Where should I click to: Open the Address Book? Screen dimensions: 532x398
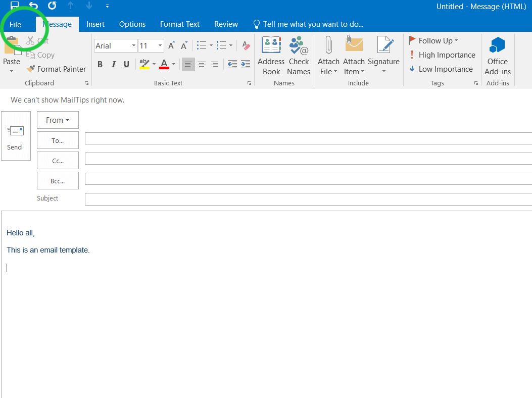tap(271, 56)
